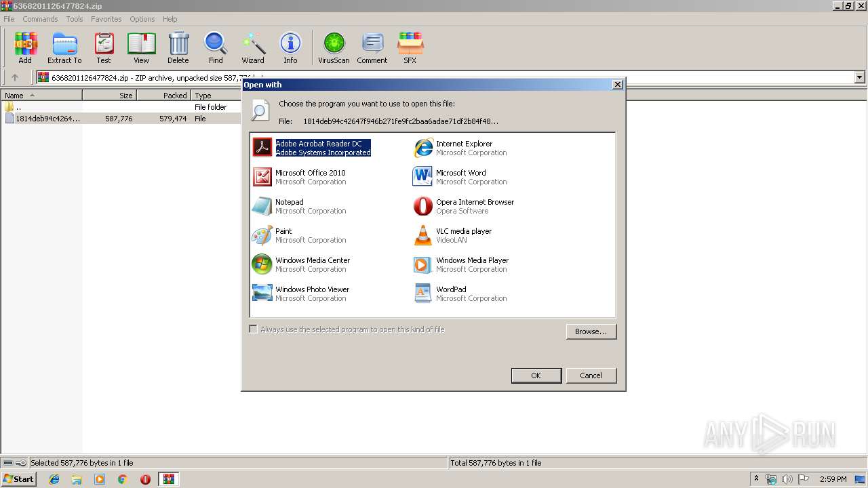Choose Microsoft Word program
Viewport: 868px width, 488px height.
(460, 177)
